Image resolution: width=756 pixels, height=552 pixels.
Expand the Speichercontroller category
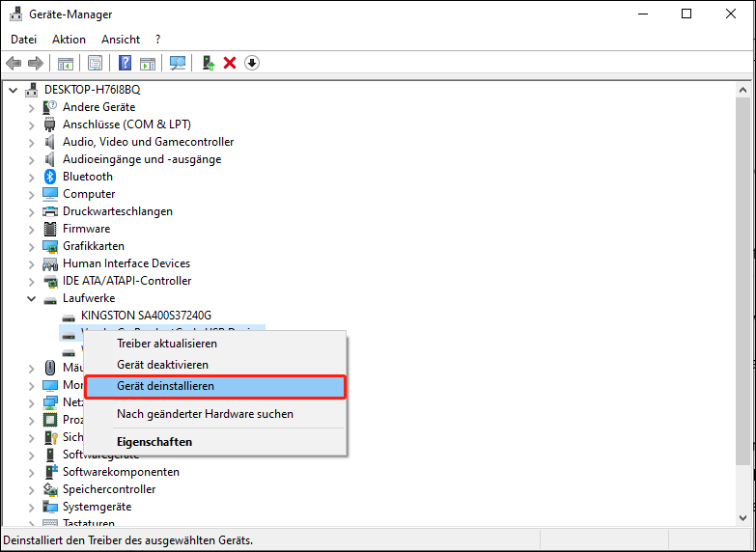(31, 489)
